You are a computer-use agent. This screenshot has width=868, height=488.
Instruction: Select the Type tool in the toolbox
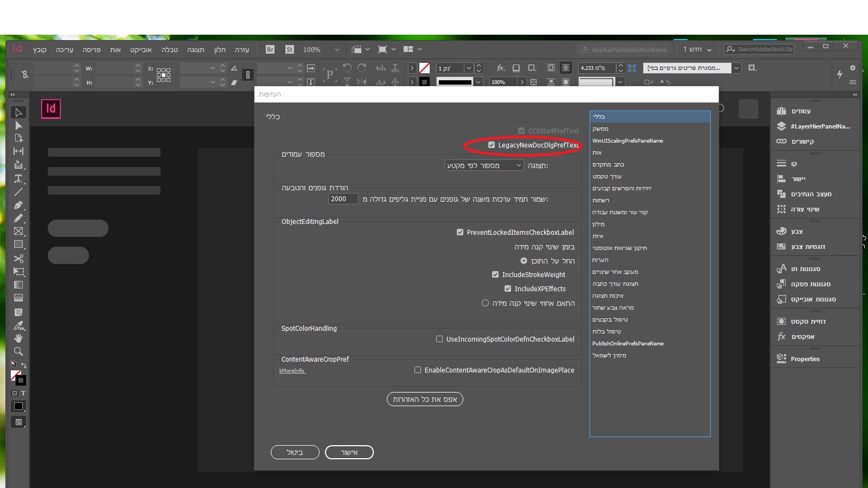point(18,178)
